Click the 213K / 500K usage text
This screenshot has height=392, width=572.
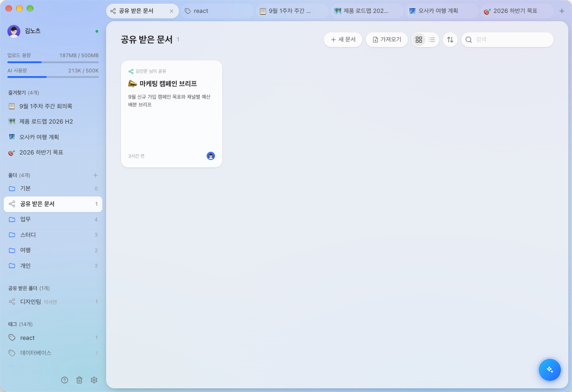[83, 71]
